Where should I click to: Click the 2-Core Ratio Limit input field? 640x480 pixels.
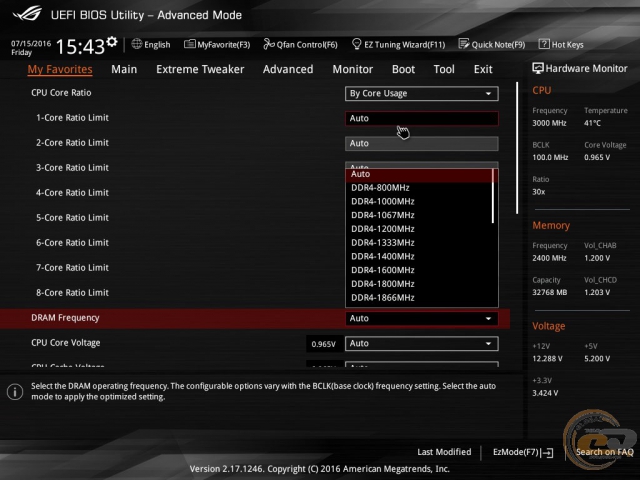pos(422,144)
